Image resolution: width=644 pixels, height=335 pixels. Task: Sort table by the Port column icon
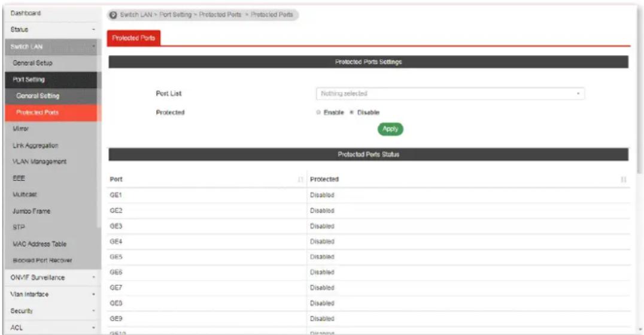pos(300,180)
